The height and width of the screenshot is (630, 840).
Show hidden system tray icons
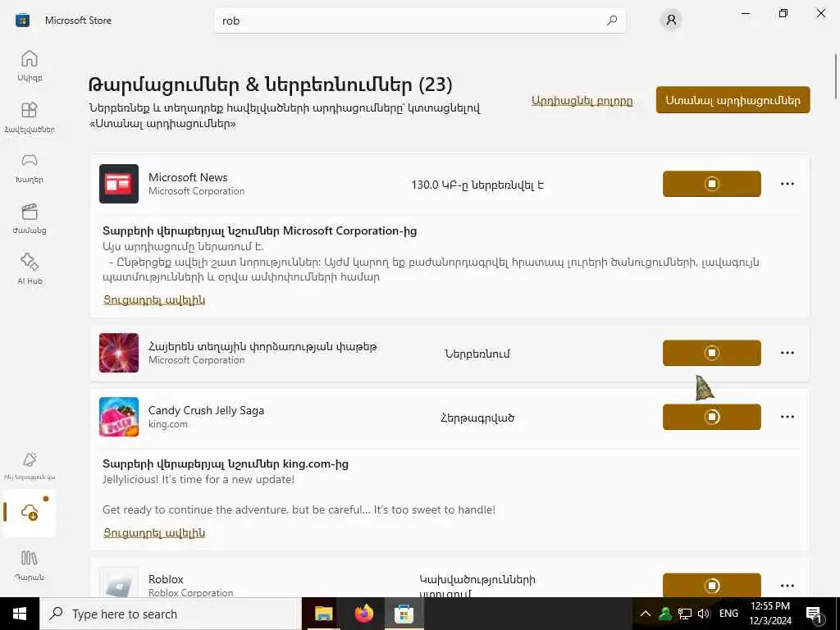[646, 614]
